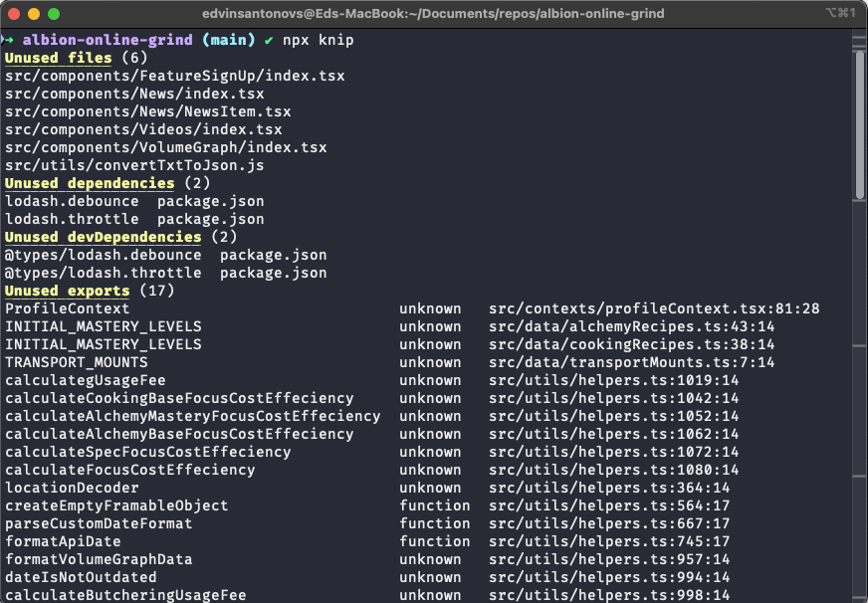Click the src/data/transportMounts.ts:7:14 path
Screen dimensions: 868x603
click(x=631, y=362)
